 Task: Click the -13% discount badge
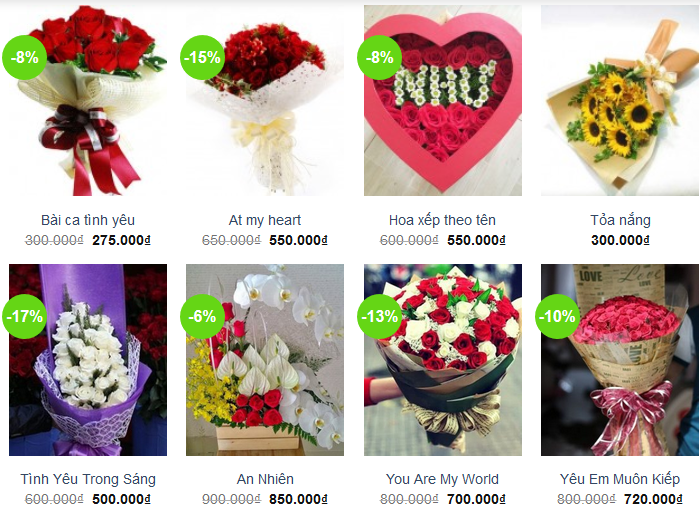(x=379, y=316)
